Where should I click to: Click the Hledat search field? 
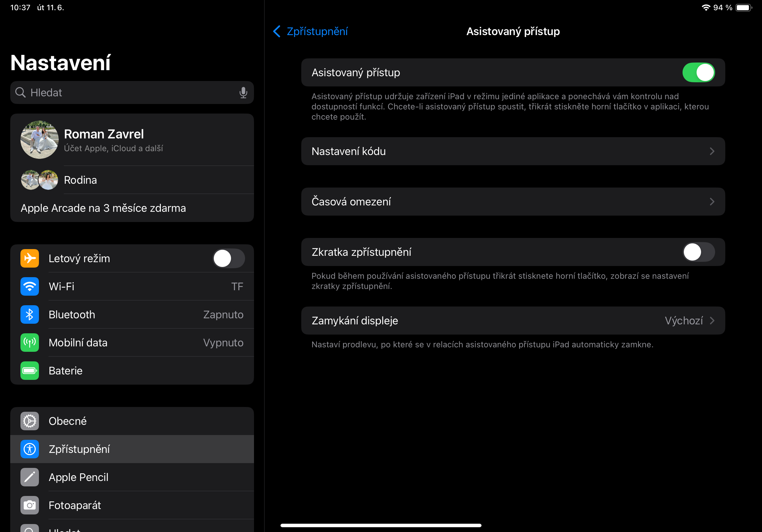132,92
